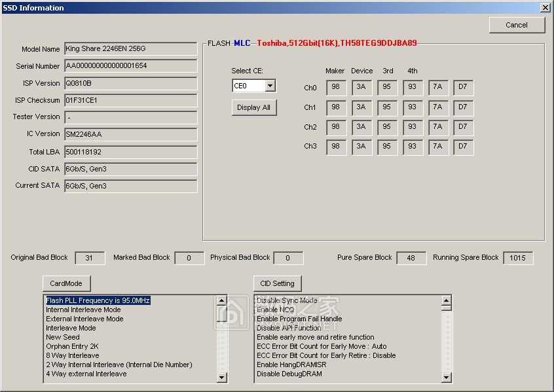
Task: Select 'Enable Program Fail Handle' entry
Action: [298, 319]
